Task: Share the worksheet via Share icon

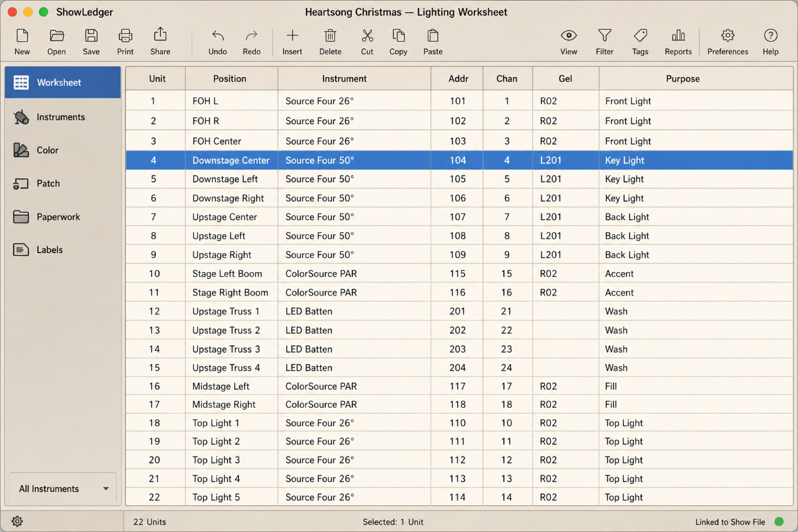Action: [x=160, y=42]
